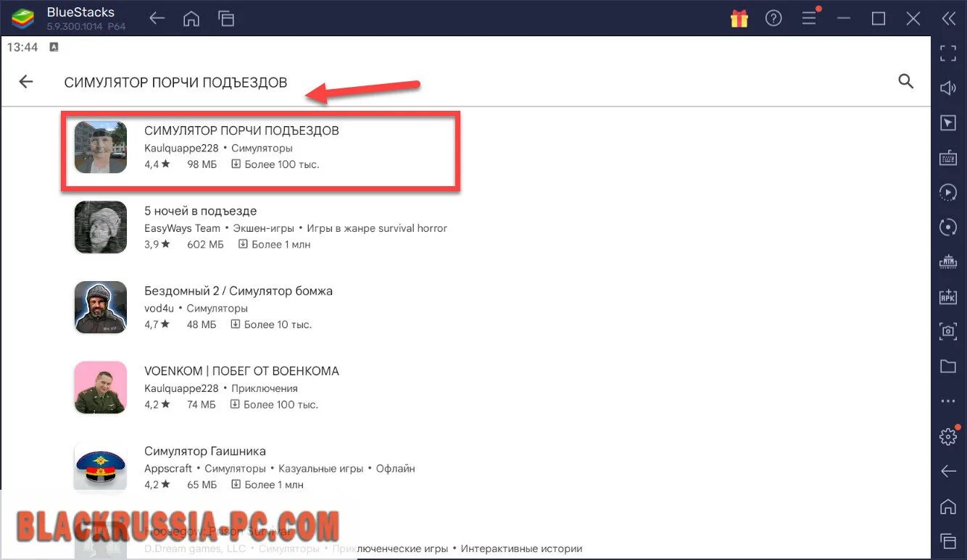
Task: Click the sync operations play-circle icon in sidebar
Action: coord(948,192)
